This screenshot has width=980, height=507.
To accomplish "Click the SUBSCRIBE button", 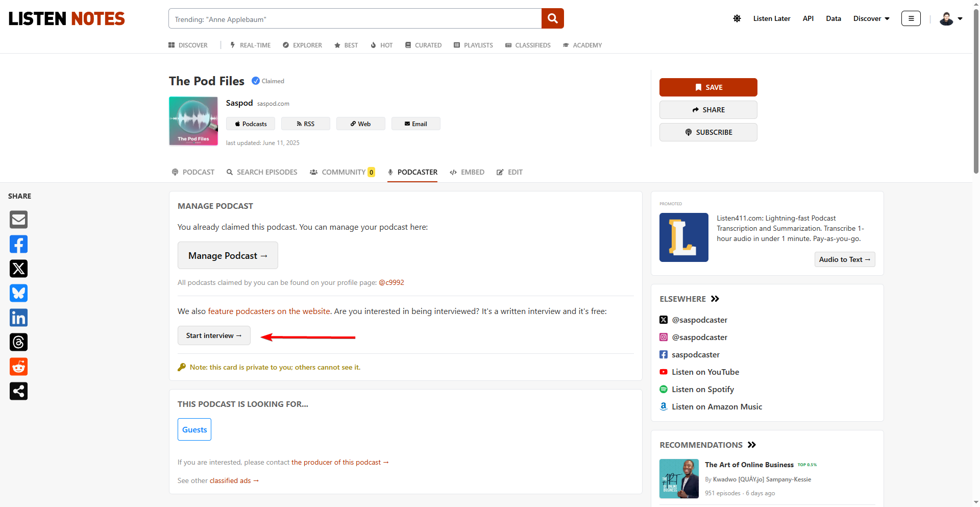I will (708, 132).
